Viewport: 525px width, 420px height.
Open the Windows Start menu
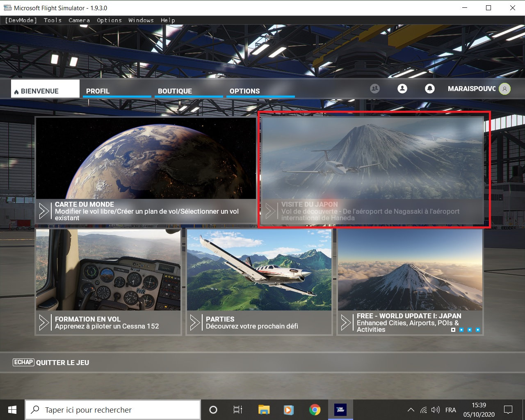[12, 410]
